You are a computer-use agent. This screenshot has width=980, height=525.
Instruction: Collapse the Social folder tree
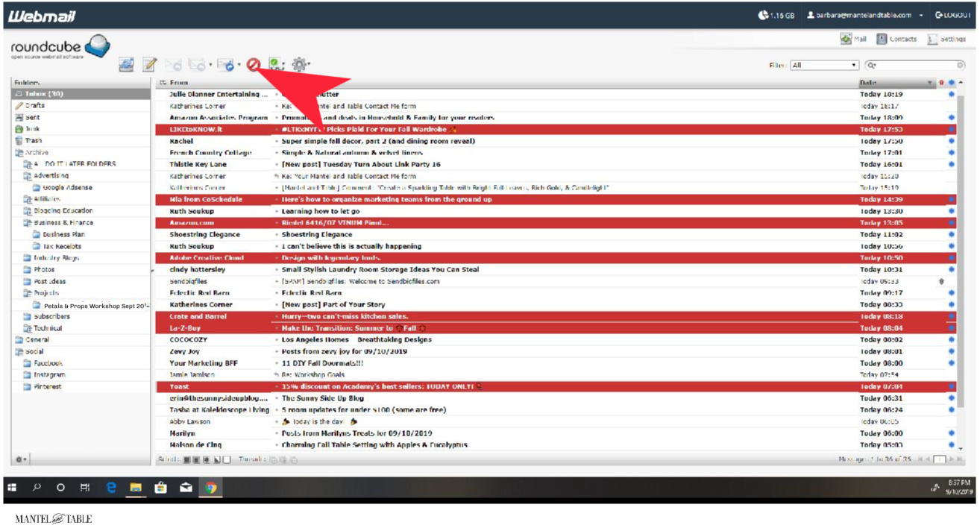coord(19,352)
